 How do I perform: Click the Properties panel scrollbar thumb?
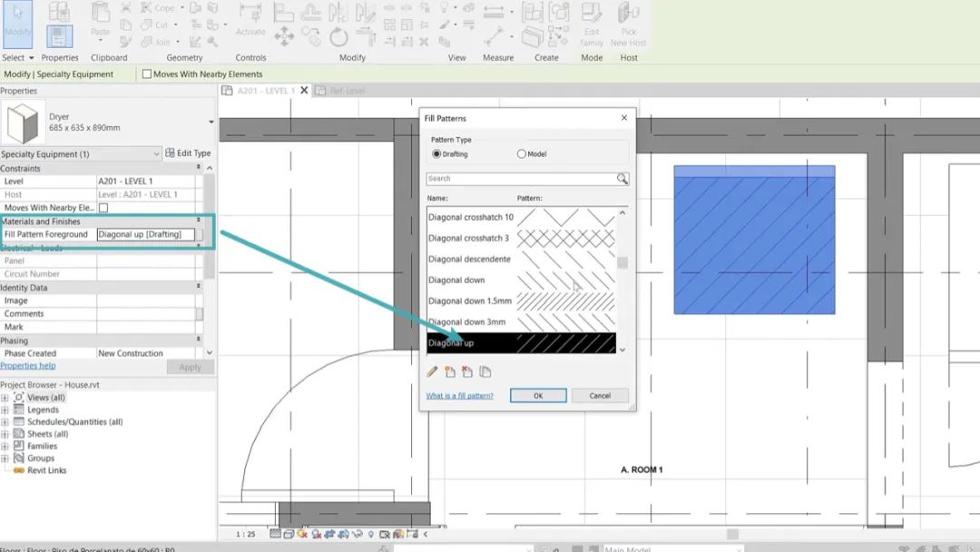(x=209, y=226)
